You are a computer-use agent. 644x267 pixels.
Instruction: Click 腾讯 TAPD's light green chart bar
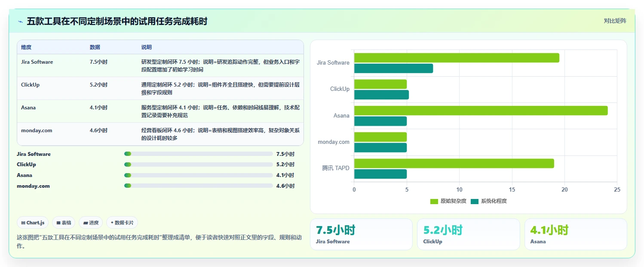pyautogui.click(x=454, y=163)
